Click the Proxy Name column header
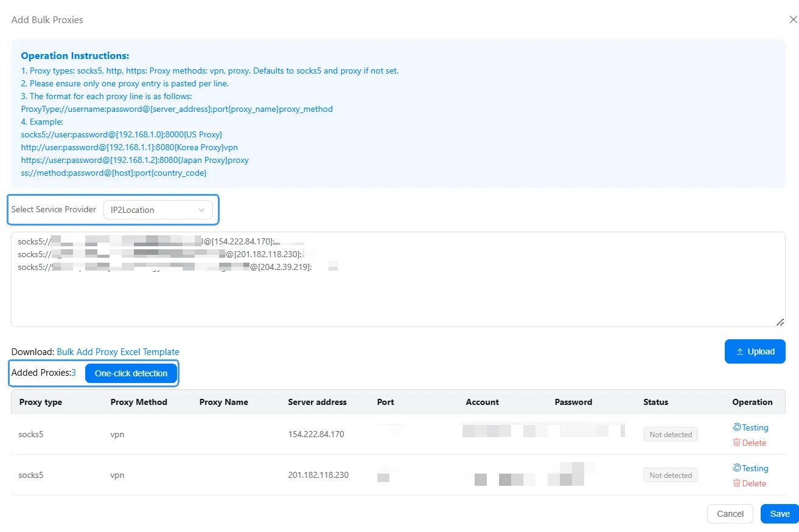 point(224,402)
